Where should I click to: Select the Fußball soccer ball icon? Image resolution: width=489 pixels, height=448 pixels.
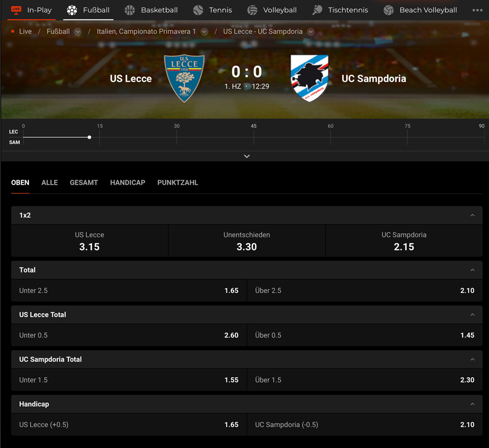(x=72, y=10)
